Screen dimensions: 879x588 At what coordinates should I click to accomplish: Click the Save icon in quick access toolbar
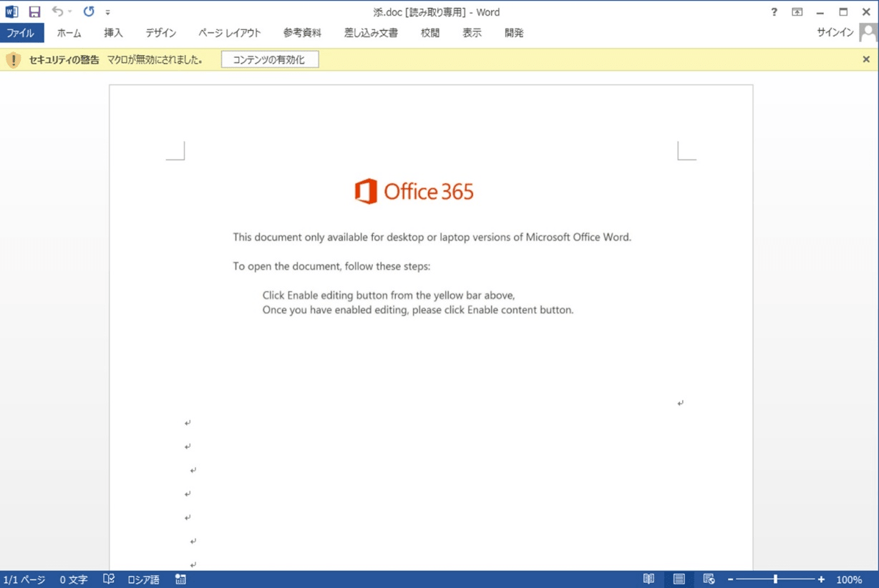(x=34, y=11)
